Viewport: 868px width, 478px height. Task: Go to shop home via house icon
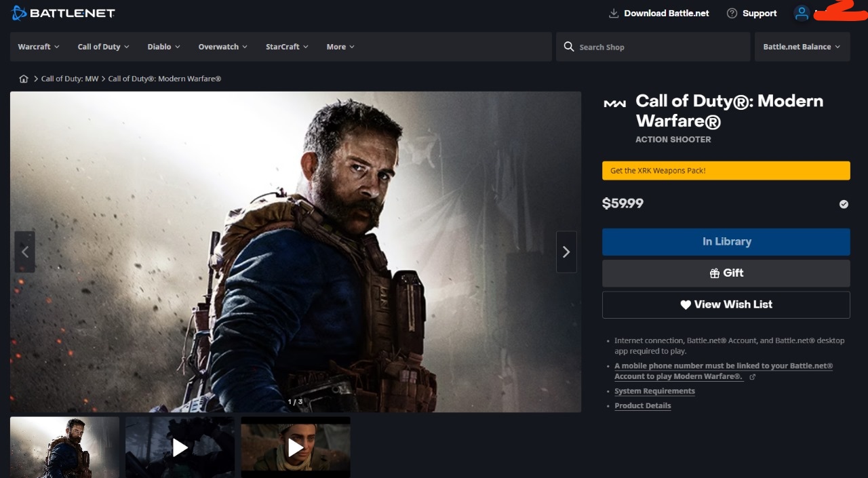[x=24, y=79]
